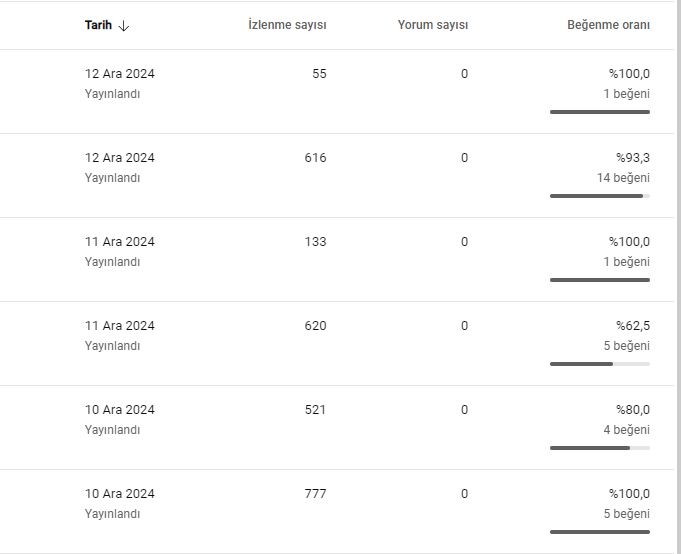Click the vertical scrollbar on the right edge
Screen dimensions: 683x554
point(679,277)
